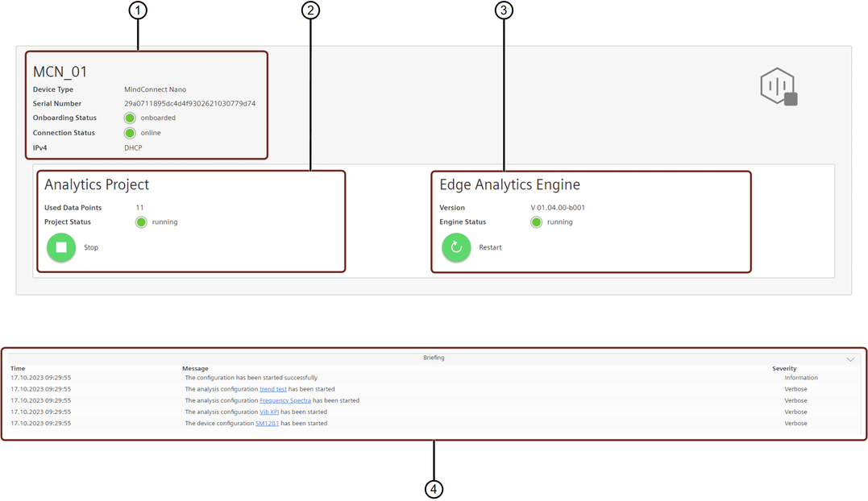Click the 'MindConnect Nano' device type value
The height and width of the screenshot is (501, 868).
click(x=155, y=89)
